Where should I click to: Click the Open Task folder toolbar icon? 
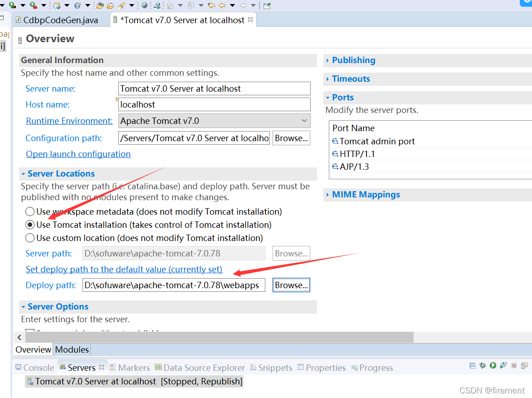(111, 5)
